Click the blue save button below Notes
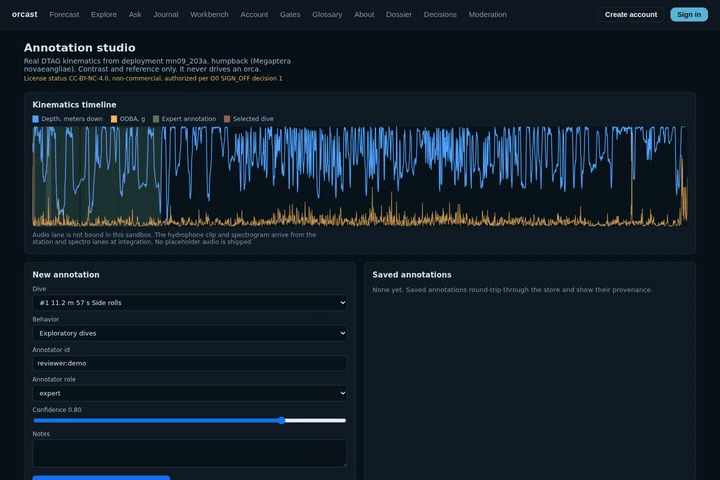 pyautogui.click(x=101, y=478)
